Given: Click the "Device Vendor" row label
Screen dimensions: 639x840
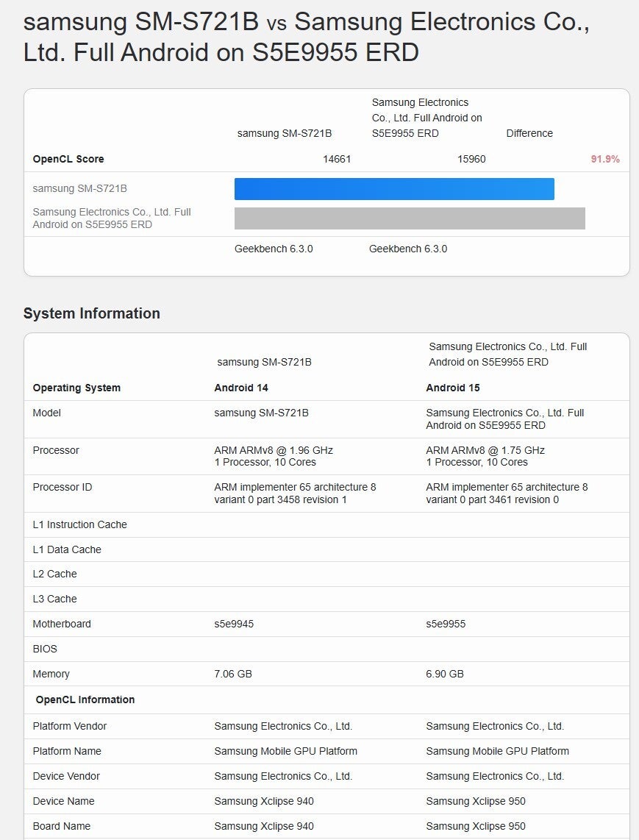Looking at the screenshot, I should [x=66, y=776].
